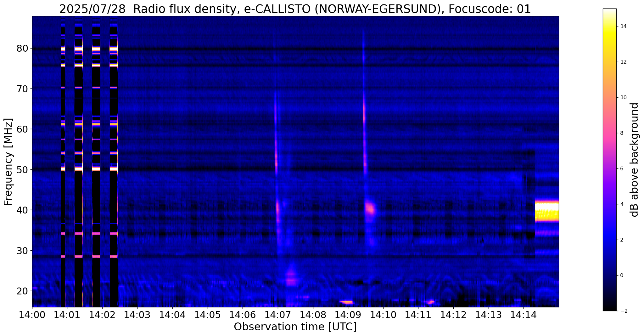This screenshot has width=644, height=336.
Task: Click the 14:10 time tick label
Action: click(383, 315)
